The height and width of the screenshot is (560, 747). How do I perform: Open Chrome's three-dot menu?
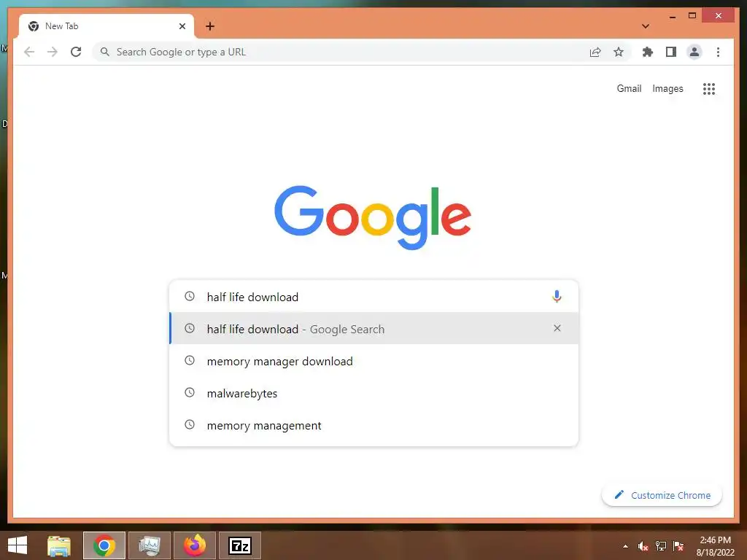coord(718,52)
